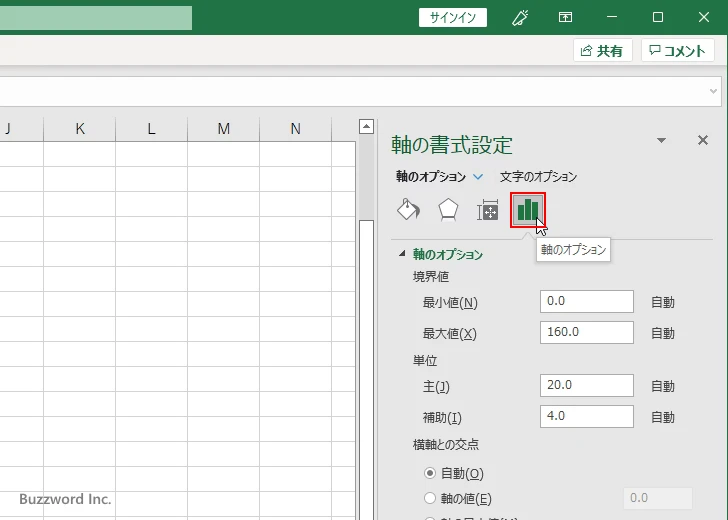728x520 pixels.
Task: Select column K header
Action: [80, 129]
